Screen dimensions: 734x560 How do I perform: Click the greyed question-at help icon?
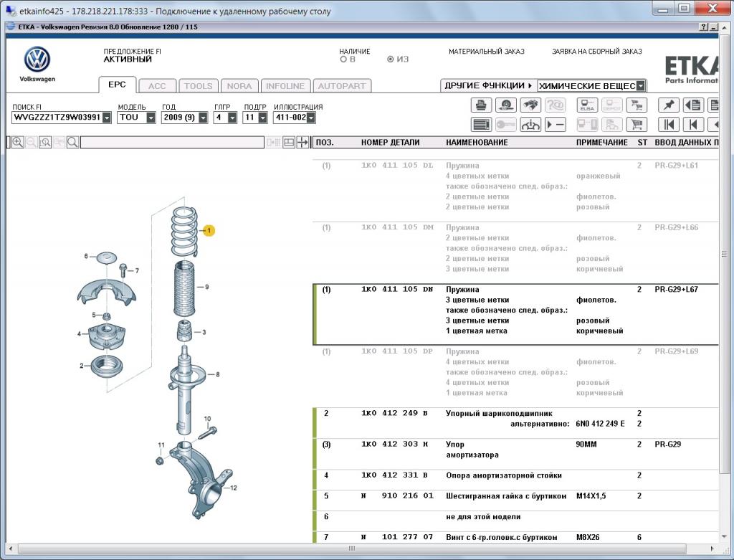556,105
